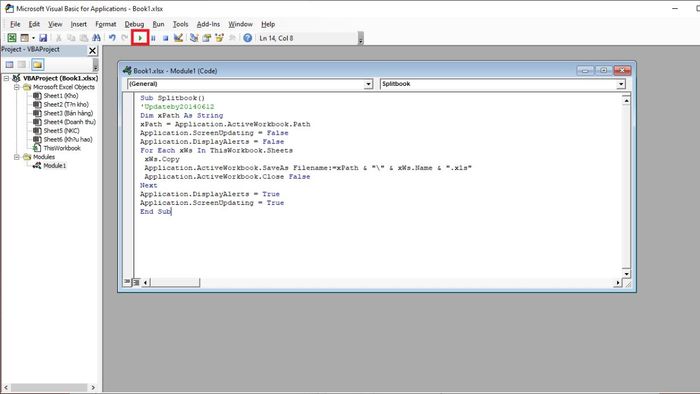Open the Help menu
700x394 pixels.
click(x=268, y=24)
